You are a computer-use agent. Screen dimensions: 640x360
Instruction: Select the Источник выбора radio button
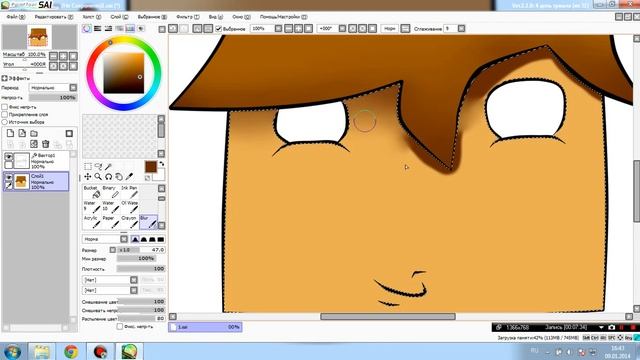point(4,122)
